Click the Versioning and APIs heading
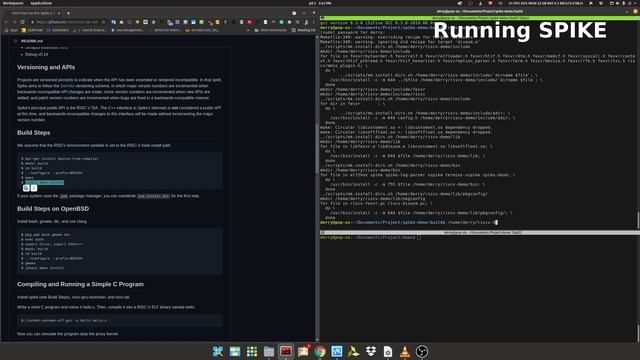This screenshot has width=640, height=360. pos(46,67)
